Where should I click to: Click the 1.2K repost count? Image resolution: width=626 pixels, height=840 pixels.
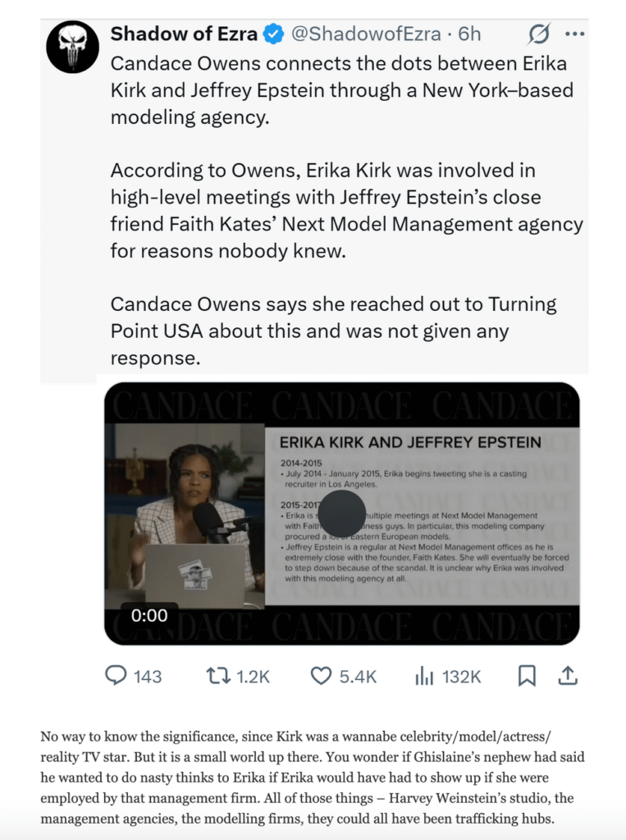pyautogui.click(x=253, y=677)
